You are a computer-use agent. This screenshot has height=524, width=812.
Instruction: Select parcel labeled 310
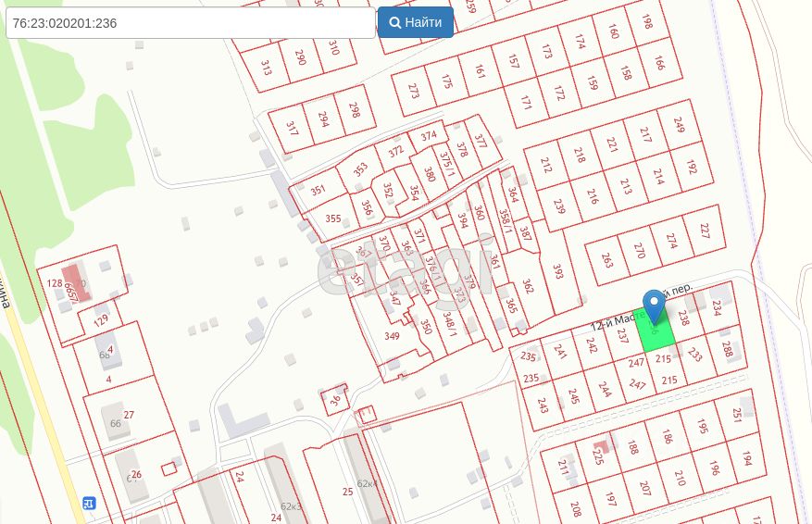tap(334, 47)
